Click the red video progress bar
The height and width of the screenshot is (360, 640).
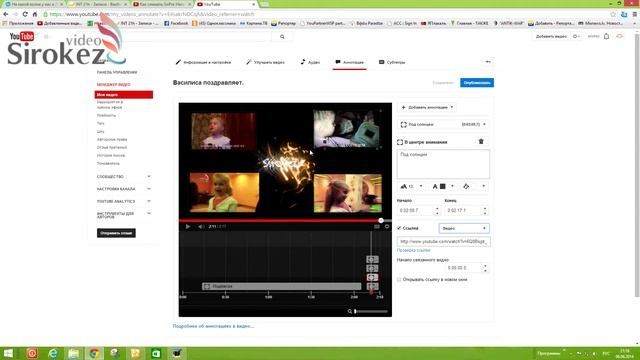click(x=280, y=220)
